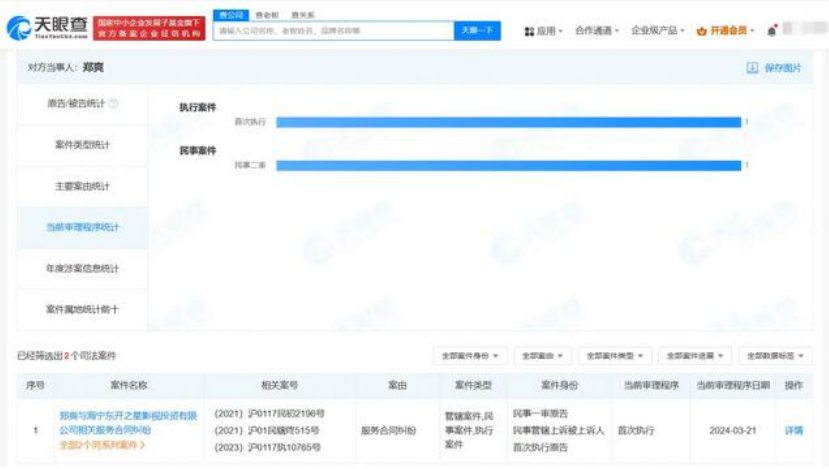Viewport: 829px width, 469px height.
Task: Select the 查公司 search tab
Action: (231, 15)
